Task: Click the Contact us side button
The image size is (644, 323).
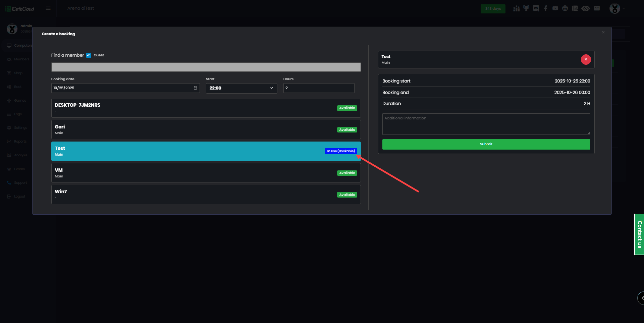Action: coord(639,234)
